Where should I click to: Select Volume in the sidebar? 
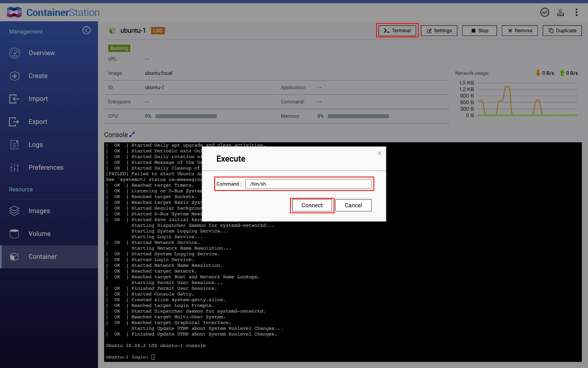point(39,234)
